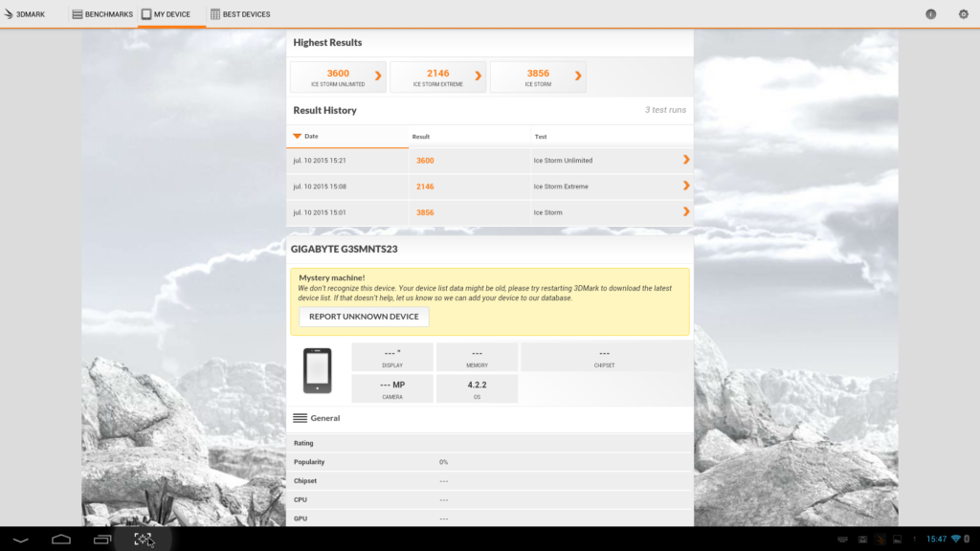The image size is (980, 551).
Task: Open the recent apps navigation icon
Action: pos(102,540)
